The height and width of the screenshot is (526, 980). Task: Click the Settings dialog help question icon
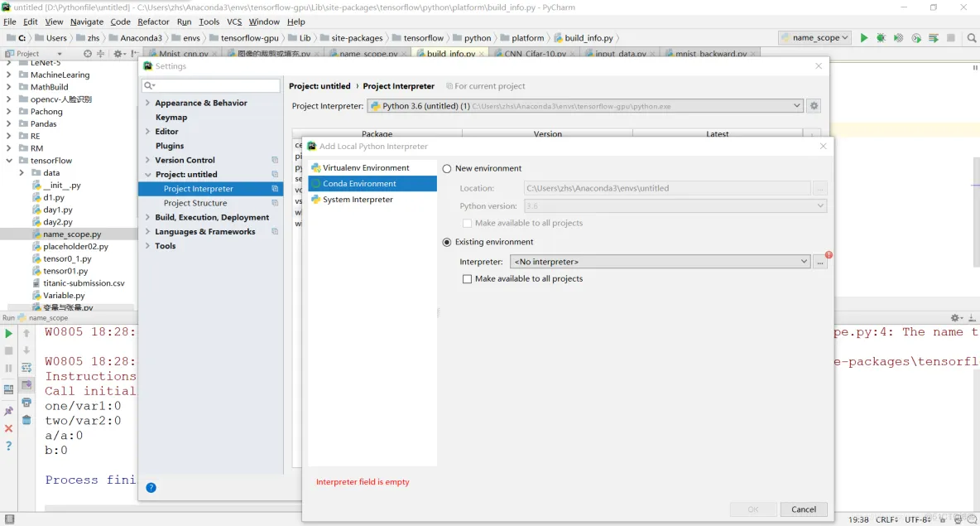151,488
